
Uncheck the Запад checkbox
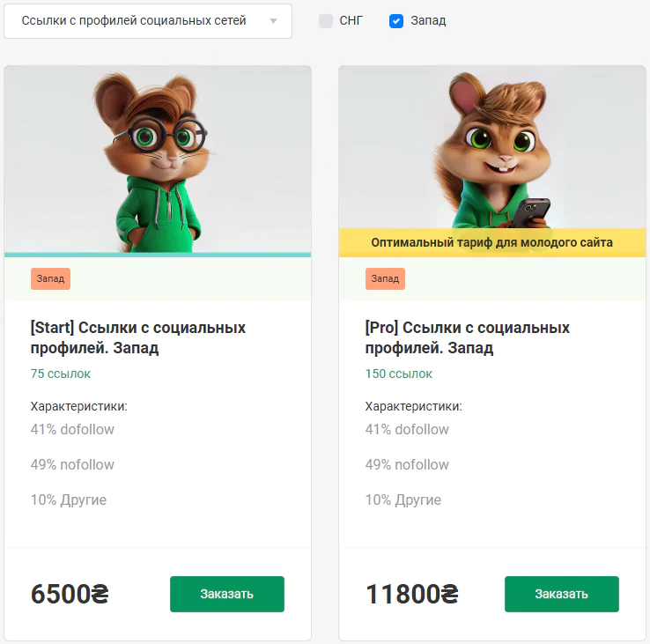[x=396, y=21]
